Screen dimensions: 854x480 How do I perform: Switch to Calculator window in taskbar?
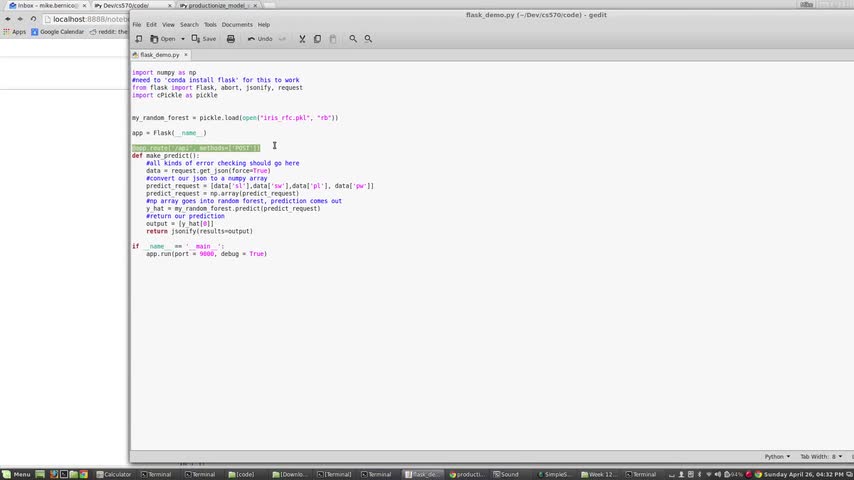114,475
